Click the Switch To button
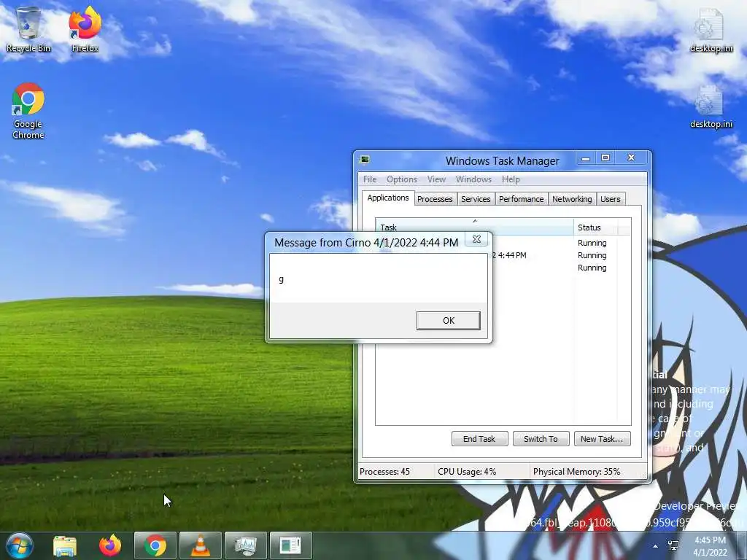The image size is (747, 560). tap(541, 438)
